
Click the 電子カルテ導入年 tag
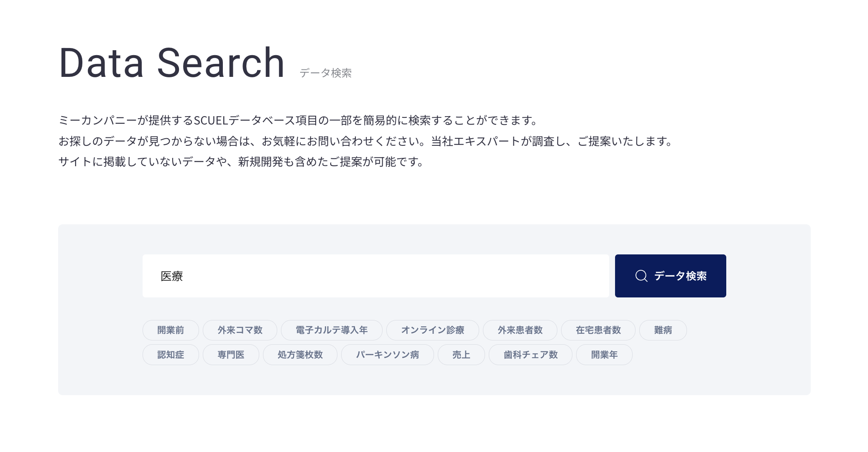(x=332, y=330)
